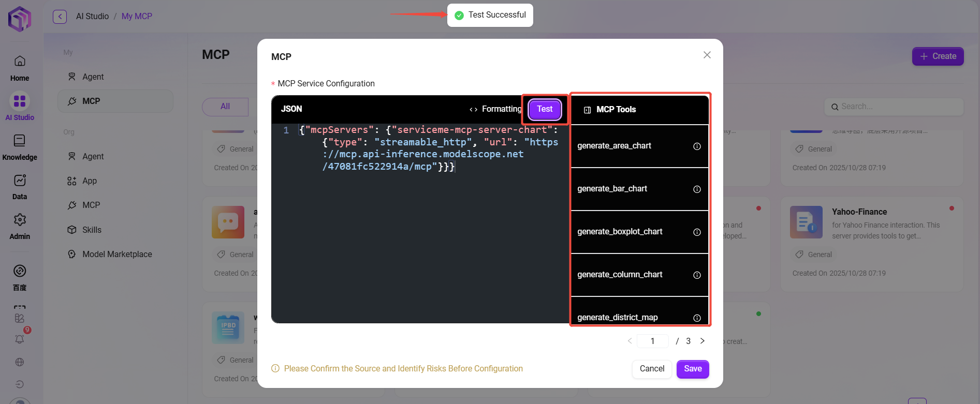Click the Formatting option in JSON editor
Screen dimensions: 980x404
tap(495, 109)
